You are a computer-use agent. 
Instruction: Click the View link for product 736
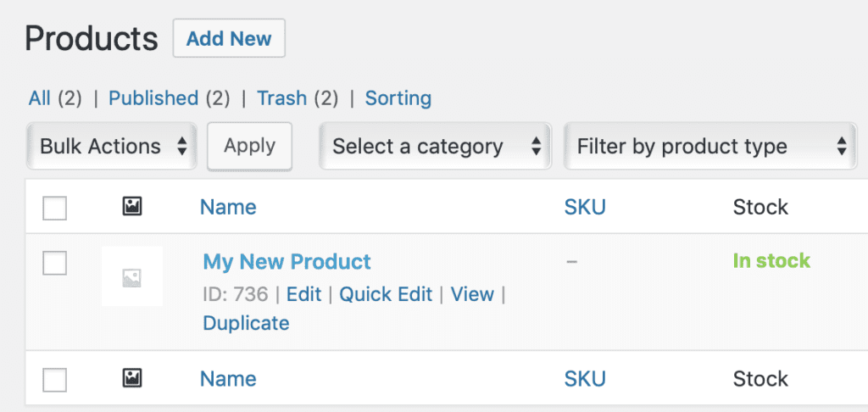[x=472, y=294]
